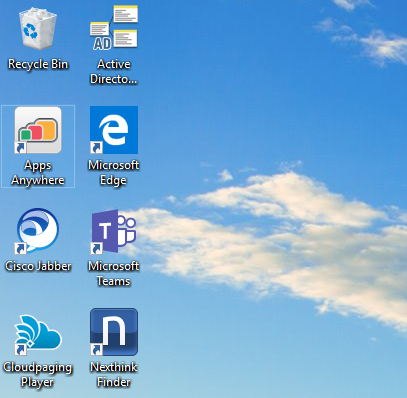Screen dimensions: 407x398
Task: Click the Microsoft Teams desktop icon
Action: (x=114, y=231)
